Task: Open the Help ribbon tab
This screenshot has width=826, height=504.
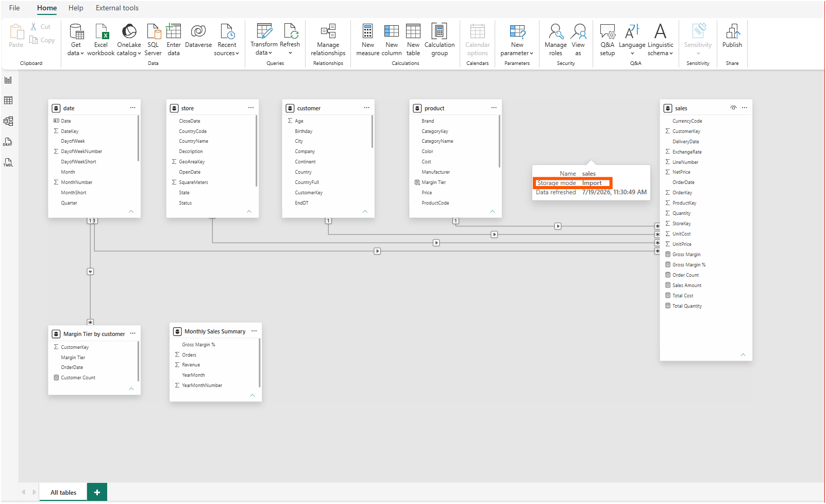Action: coord(76,8)
